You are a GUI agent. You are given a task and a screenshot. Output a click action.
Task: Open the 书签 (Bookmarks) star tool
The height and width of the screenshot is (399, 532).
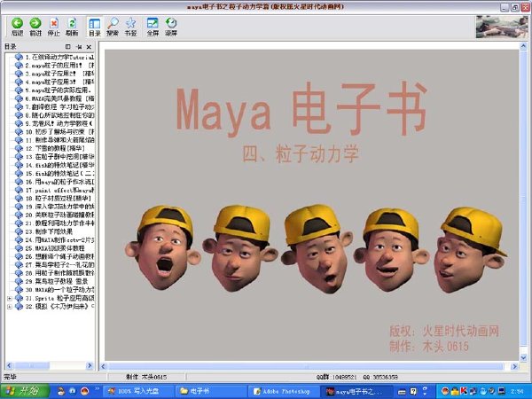point(130,27)
